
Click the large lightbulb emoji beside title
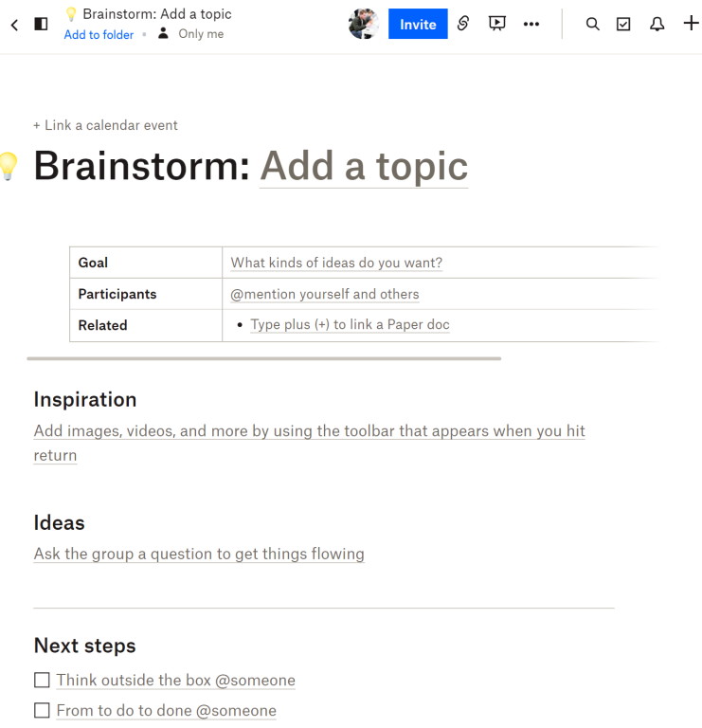coord(9,166)
